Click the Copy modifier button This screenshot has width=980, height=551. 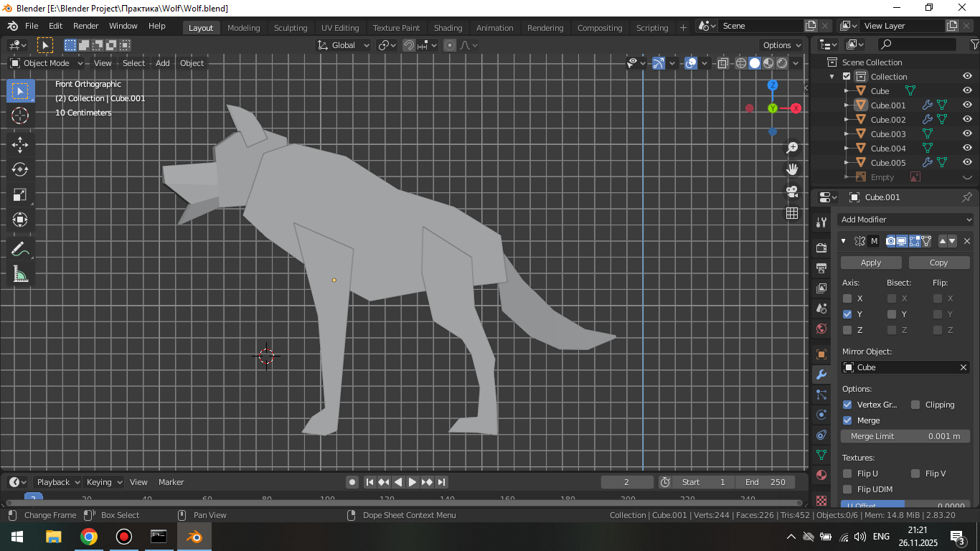[938, 263]
